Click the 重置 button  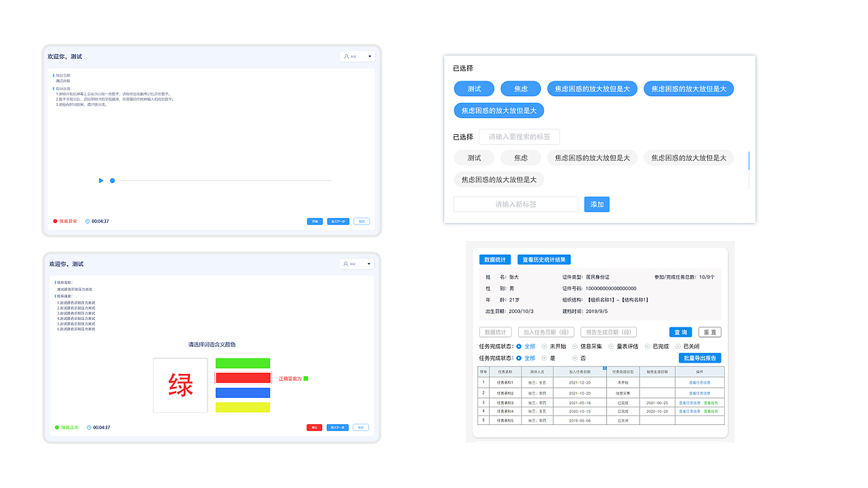tap(710, 332)
